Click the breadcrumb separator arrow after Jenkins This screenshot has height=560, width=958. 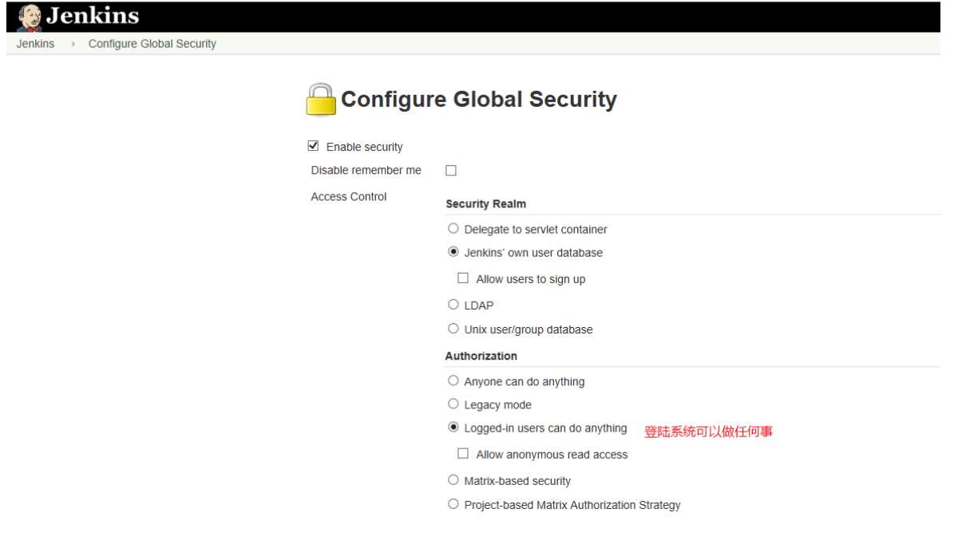pos(72,44)
